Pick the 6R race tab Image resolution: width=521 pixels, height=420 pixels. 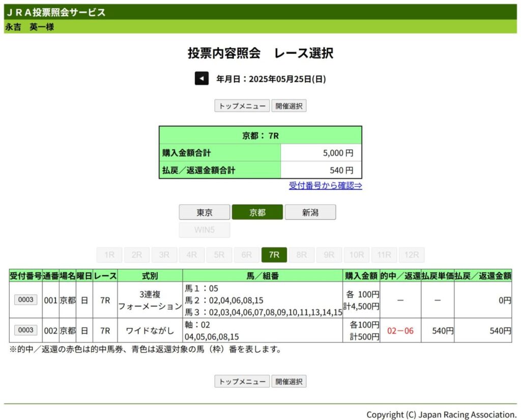click(x=247, y=255)
